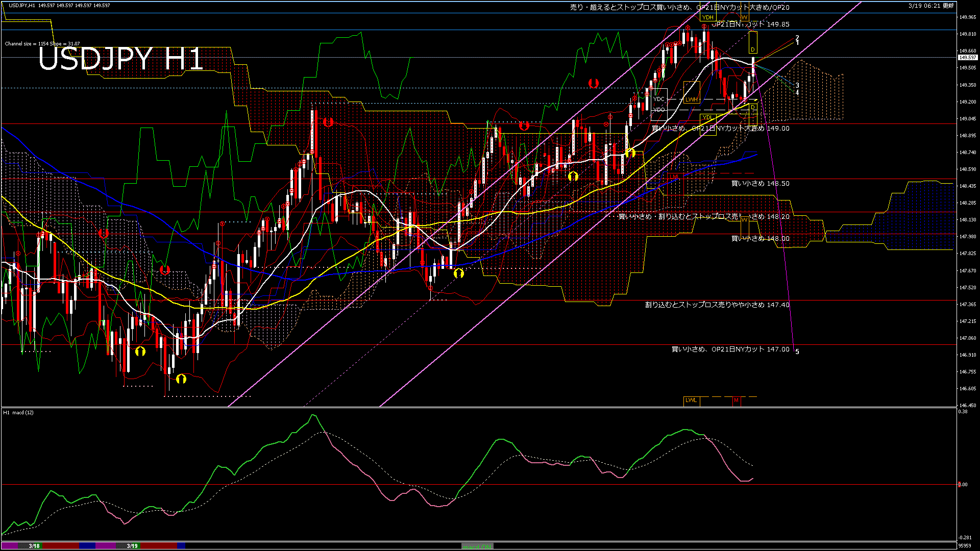Click the large 'USDJPY H1' chart title
The height and width of the screenshot is (551, 980).
click(x=121, y=59)
